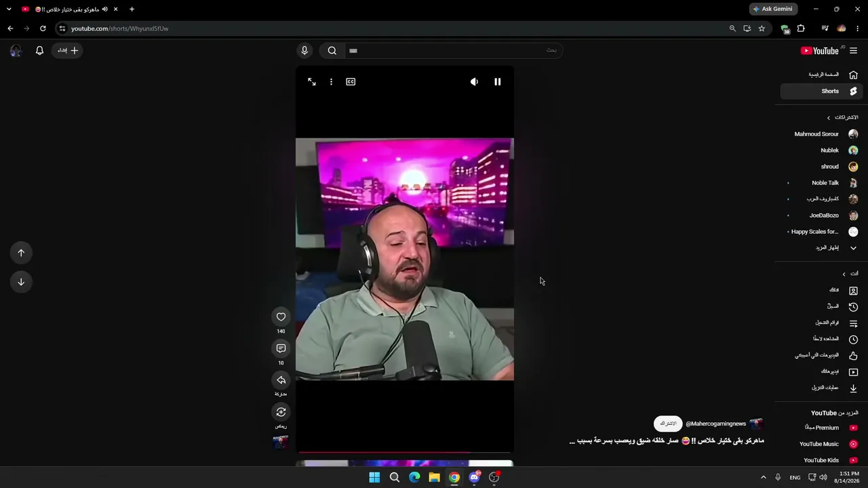Open Liked videos in the sidebar

[x=821, y=355]
